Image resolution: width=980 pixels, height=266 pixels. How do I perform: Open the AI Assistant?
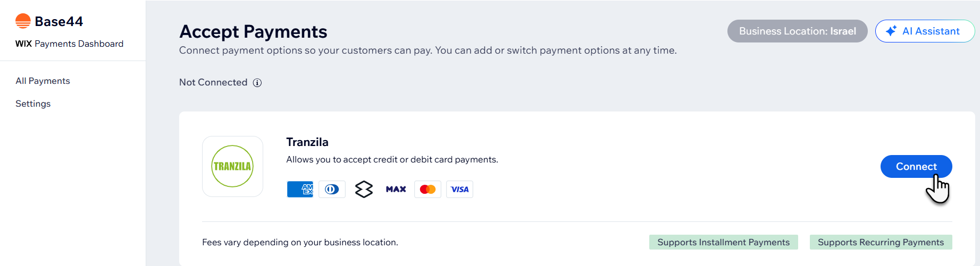(924, 31)
